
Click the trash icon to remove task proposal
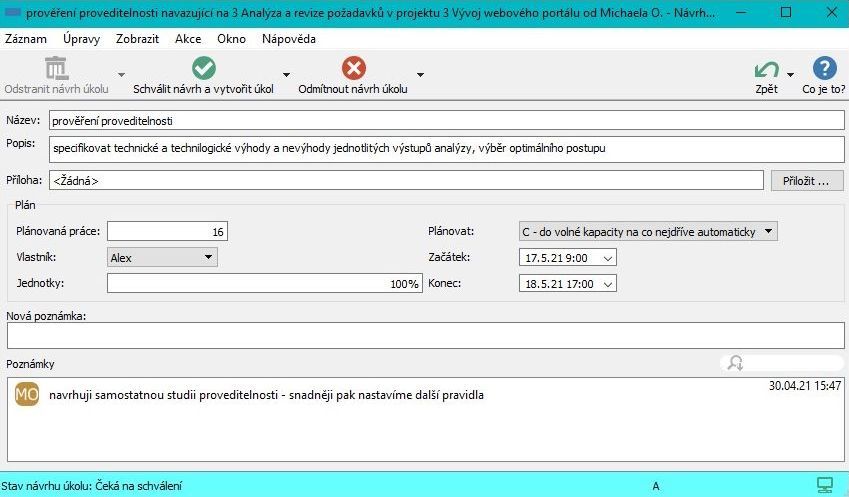click(56, 68)
